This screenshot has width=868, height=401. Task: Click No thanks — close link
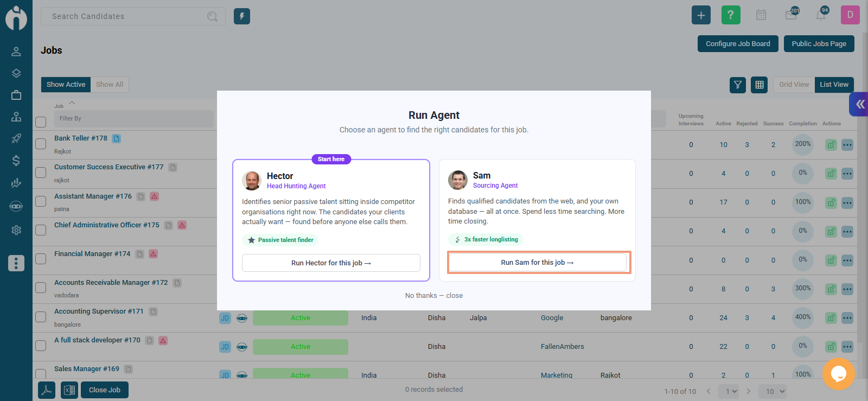pyautogui.click(x=434, y=296)
